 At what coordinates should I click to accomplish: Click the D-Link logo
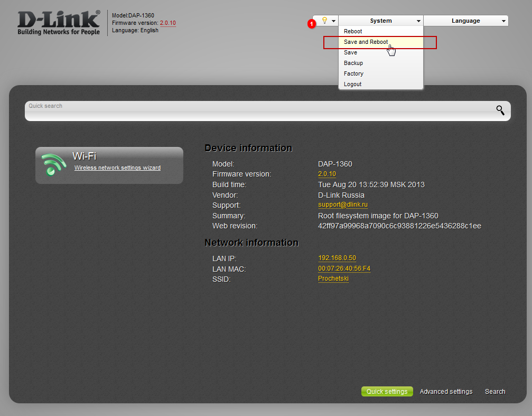click(58, 23)
